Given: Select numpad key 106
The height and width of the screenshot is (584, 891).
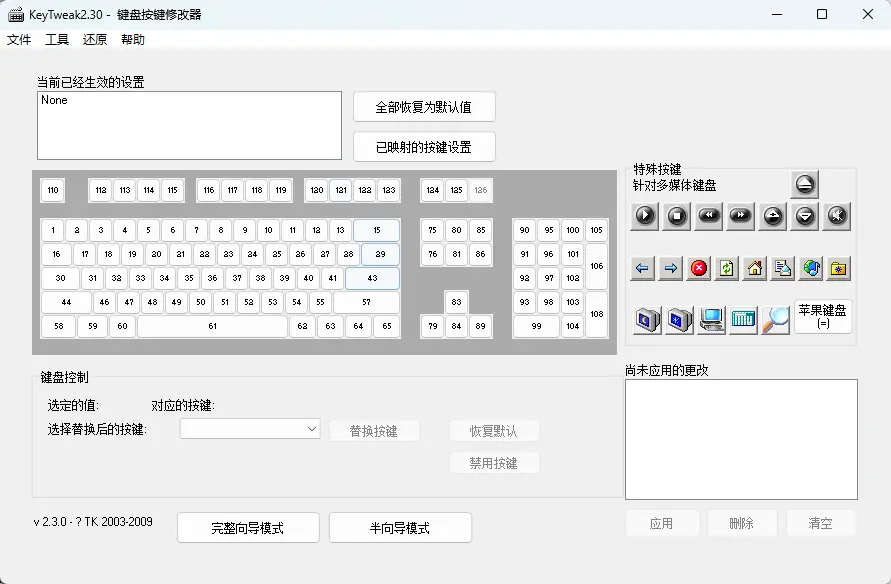Looking at the screenshot, I should click(597, 266).
